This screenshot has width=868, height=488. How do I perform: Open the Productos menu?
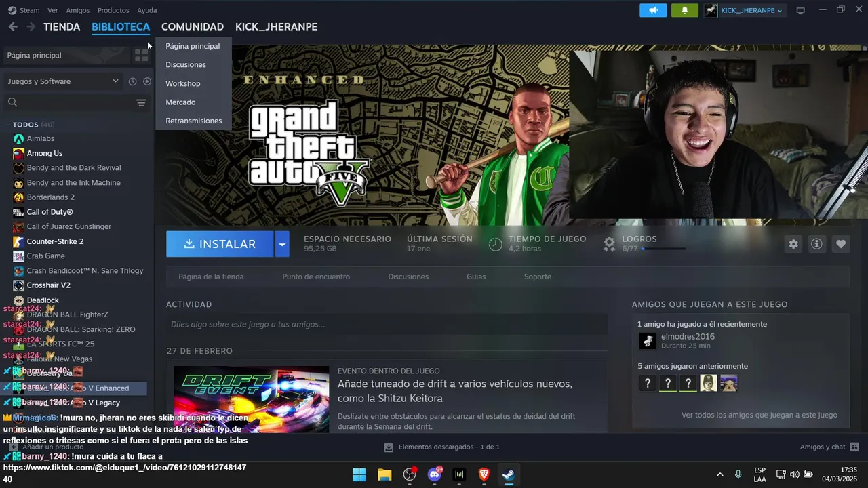pos(113,10)
